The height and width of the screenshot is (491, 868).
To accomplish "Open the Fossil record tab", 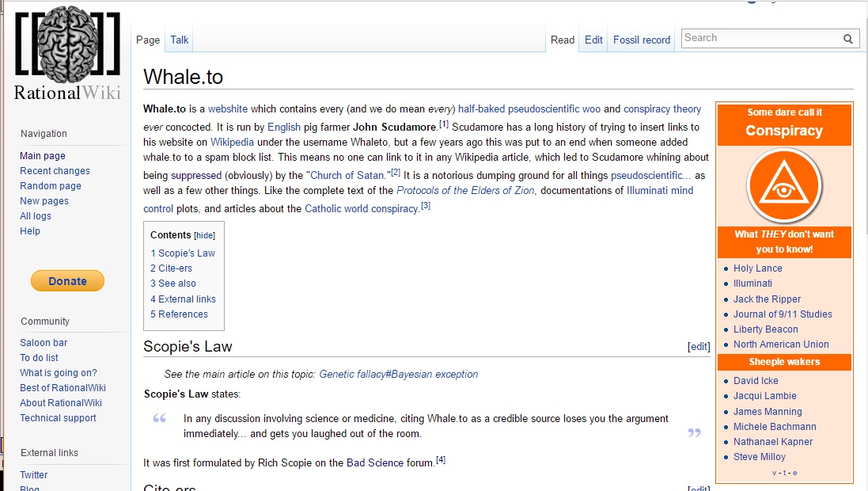I will (642, 40).
